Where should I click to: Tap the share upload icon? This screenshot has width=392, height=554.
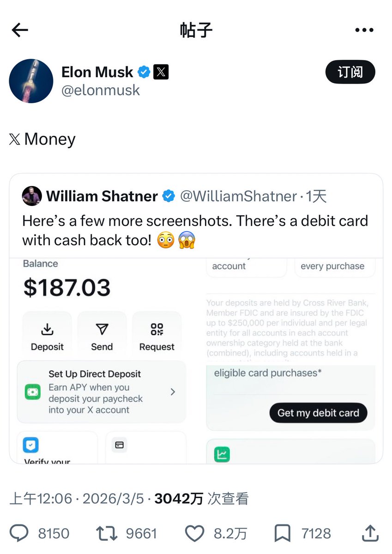(370, 534)
